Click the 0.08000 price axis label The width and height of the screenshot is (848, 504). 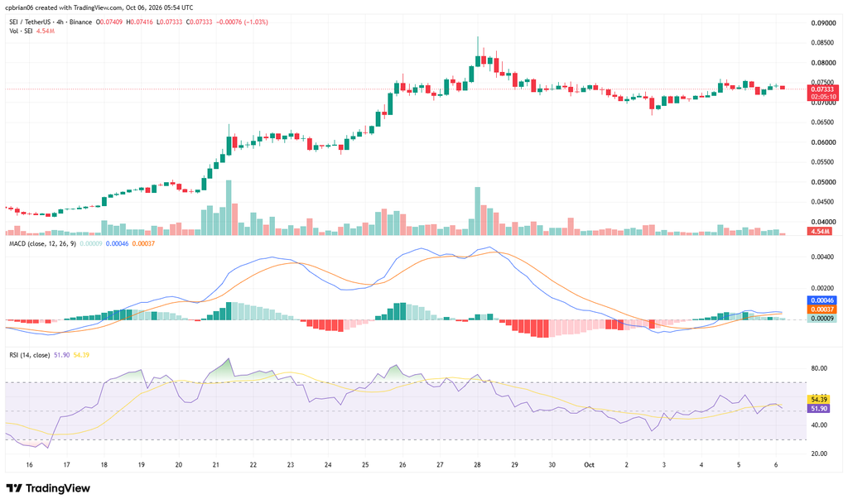tap(823, 63)
